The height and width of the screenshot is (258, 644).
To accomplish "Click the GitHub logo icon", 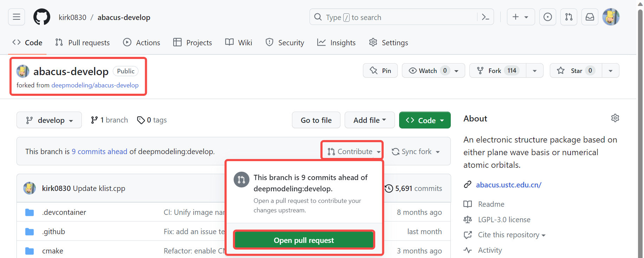I will click(x=42, y=17).
